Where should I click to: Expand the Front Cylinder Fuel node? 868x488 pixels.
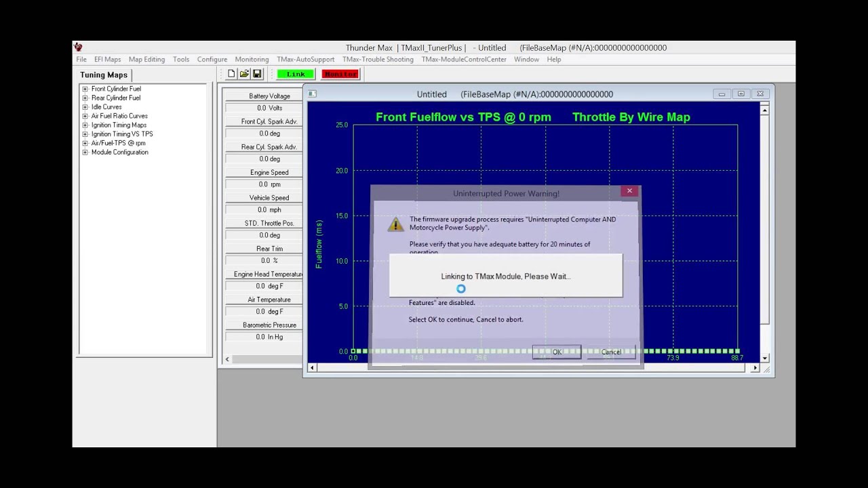tap(85, 89)
